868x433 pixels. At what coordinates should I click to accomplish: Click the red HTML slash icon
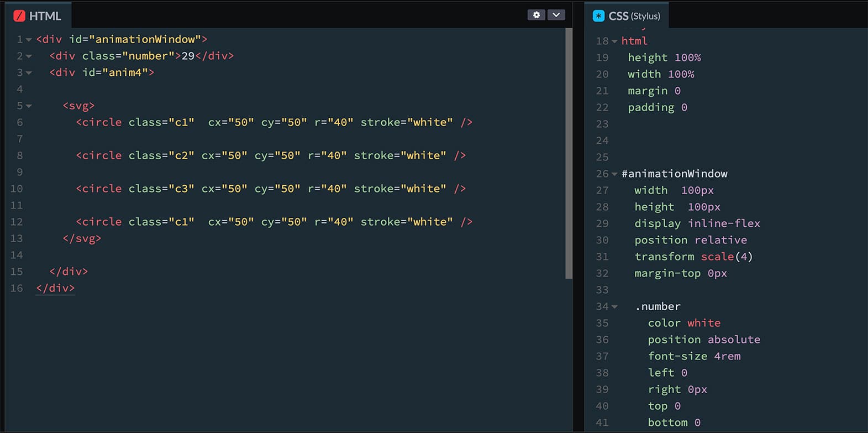click(19, 16)
